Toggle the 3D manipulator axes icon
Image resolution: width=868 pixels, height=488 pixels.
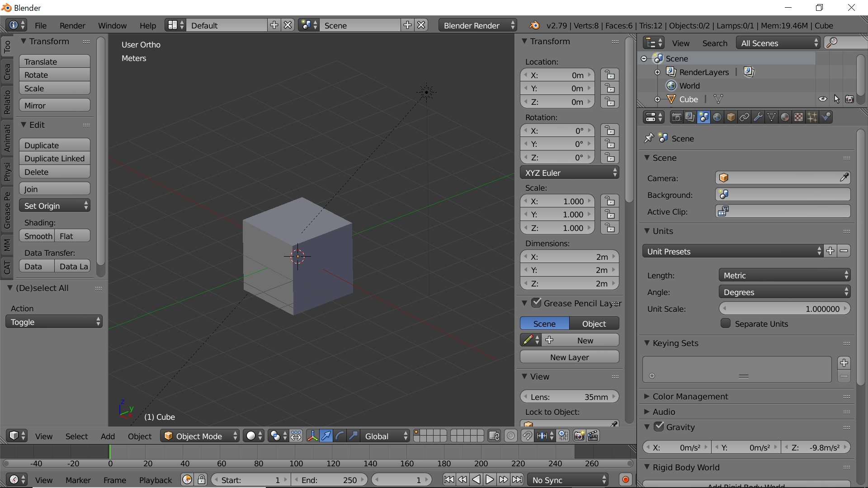pyautogui.click(x=312, y=436)
